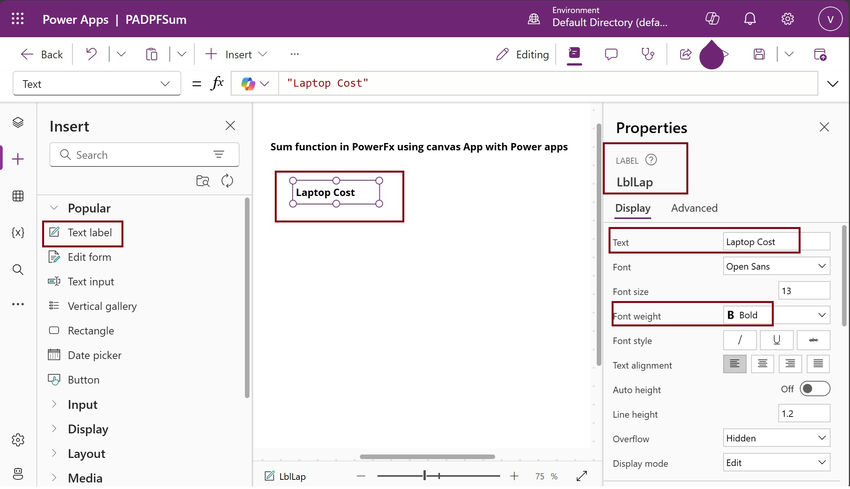Open the Comments icon
The height and width of the screenshot is (489, 850).
[x=611, y=54]
